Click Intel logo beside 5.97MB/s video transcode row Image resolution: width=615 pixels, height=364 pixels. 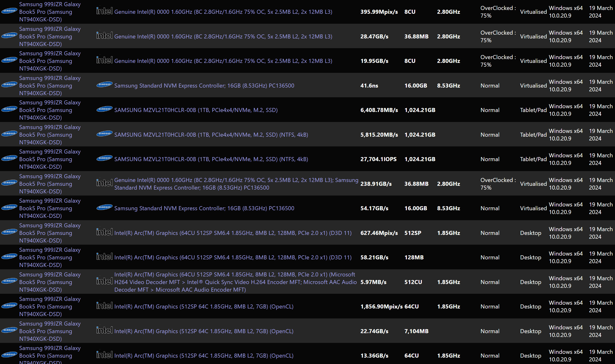(x=104, y=281)
